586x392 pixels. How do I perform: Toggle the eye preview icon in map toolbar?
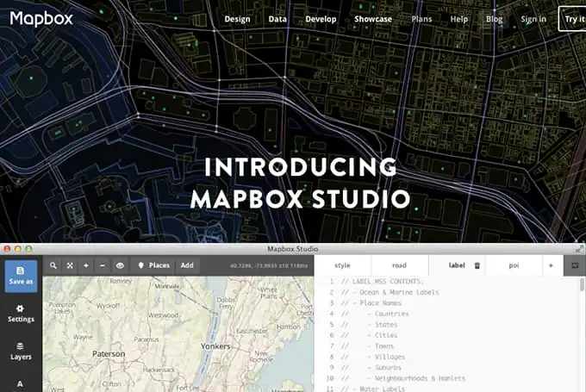(120, 266)
